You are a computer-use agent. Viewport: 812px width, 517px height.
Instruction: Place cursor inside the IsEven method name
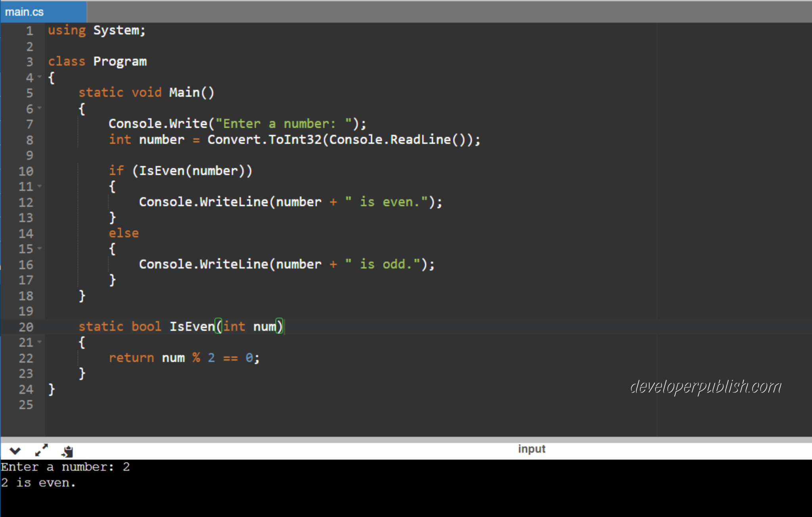[x=193, y=326]
